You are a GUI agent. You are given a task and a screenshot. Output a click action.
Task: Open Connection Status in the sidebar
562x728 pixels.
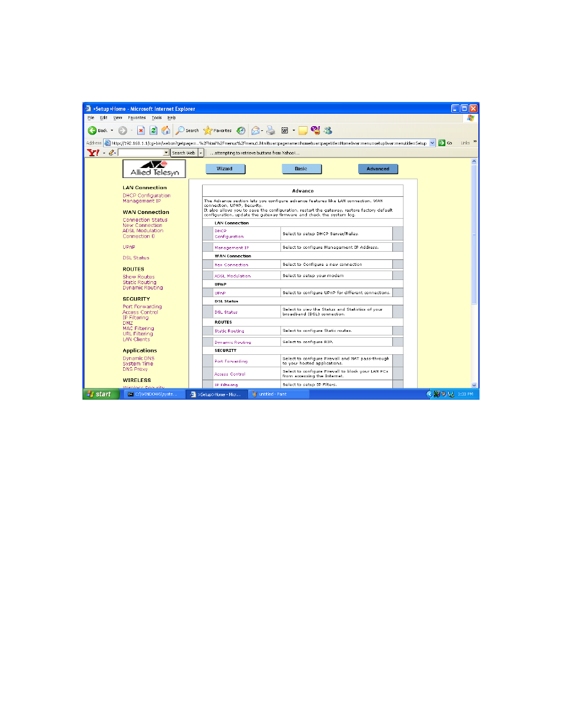pyautogui.click(x=145, y=220)
